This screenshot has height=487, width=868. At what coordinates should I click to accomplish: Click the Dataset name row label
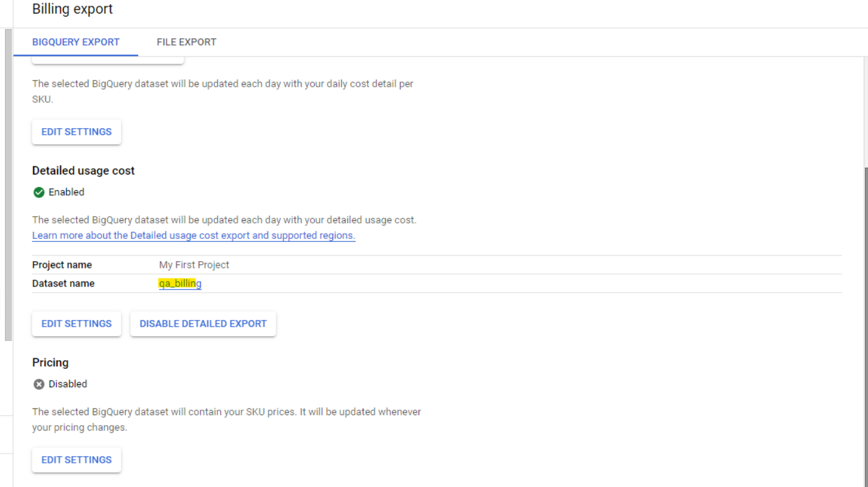click(x=63, y=283)
